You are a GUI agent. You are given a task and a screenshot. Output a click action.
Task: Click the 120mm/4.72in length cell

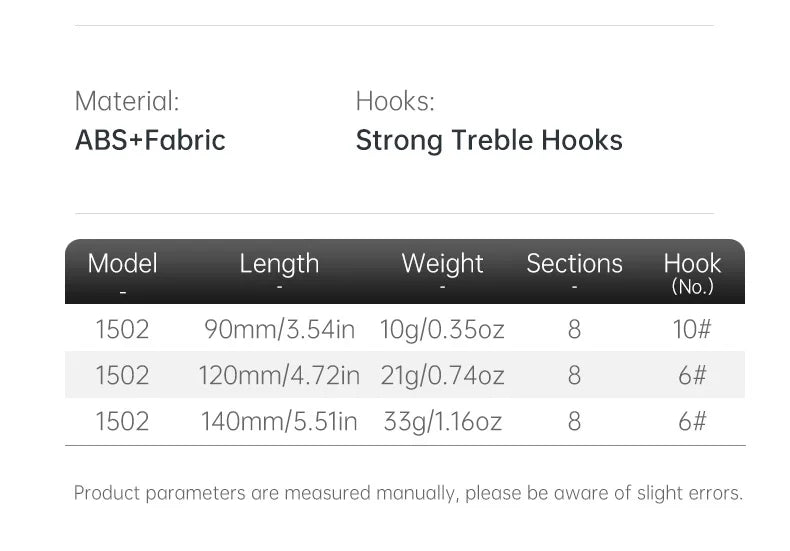(x=279, y=375)
